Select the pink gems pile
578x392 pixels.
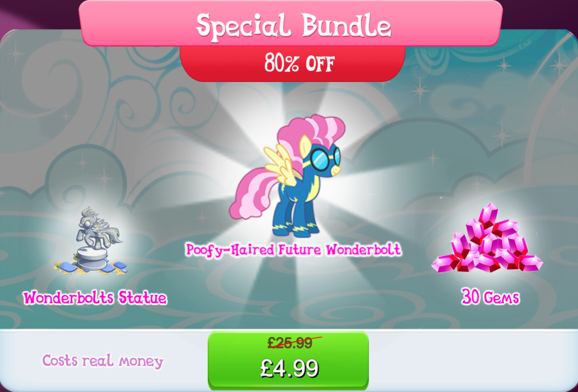(487, 239)
